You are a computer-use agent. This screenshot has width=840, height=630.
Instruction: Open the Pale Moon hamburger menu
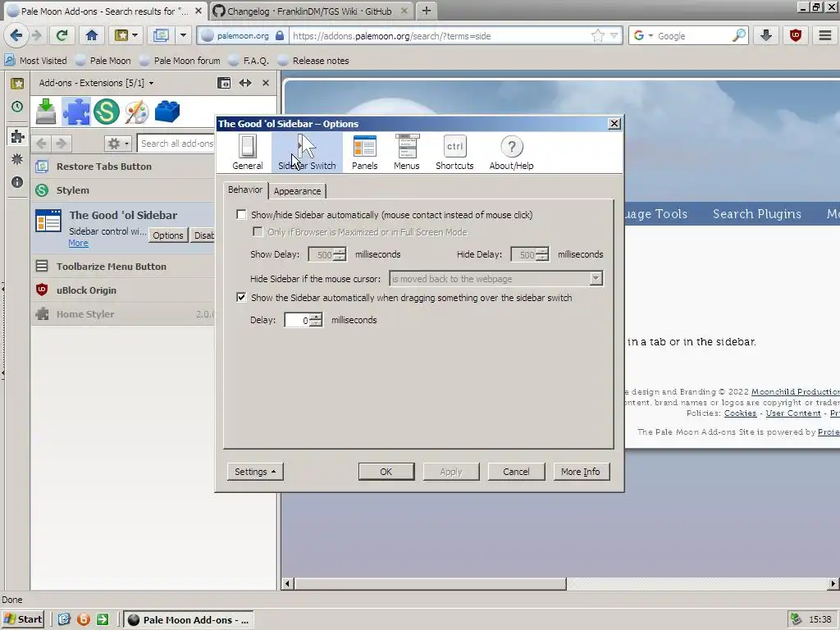[x=825, y=36]
